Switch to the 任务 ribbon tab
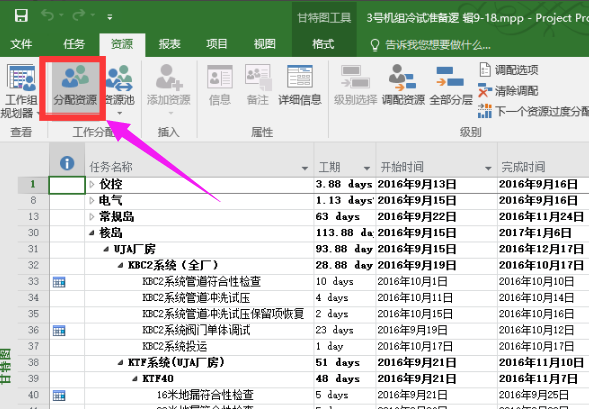Image resolution: width=589 pixels, height=409 pixels. [74, 44]
